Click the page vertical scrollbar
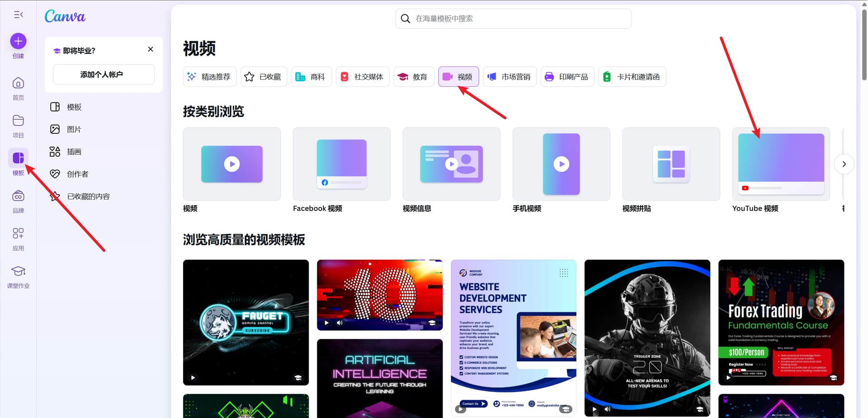This screenshot has width=868, height=418. 864,44
